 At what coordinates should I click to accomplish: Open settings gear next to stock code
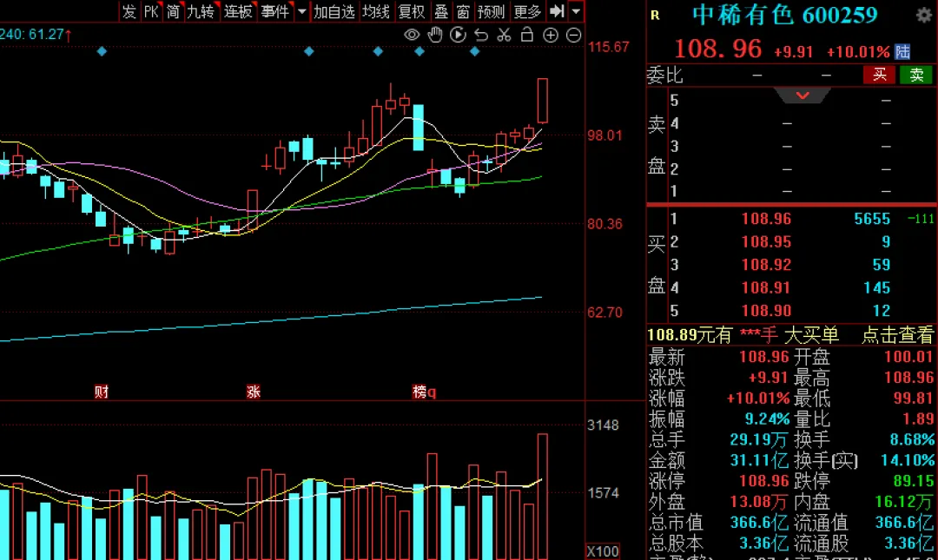point(924,15)
